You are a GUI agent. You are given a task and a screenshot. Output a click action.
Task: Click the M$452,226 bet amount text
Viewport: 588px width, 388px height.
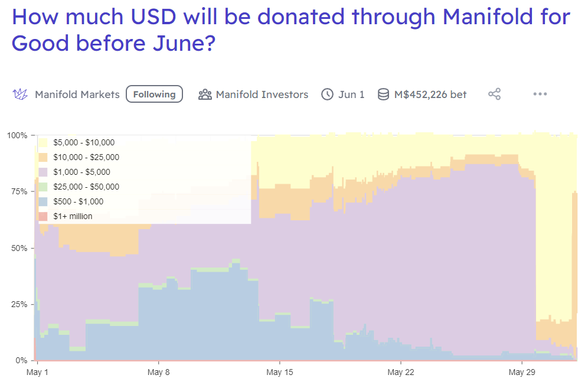430,94
